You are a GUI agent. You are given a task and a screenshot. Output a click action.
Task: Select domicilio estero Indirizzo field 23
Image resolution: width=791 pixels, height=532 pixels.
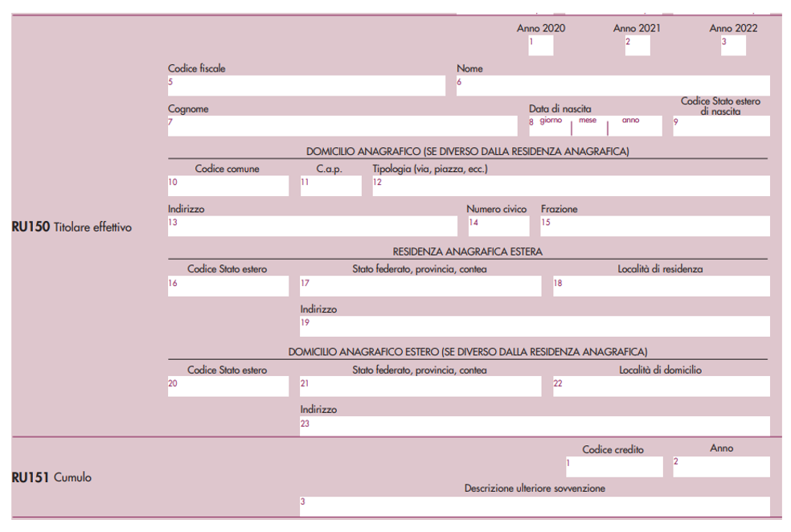(535, 426)
